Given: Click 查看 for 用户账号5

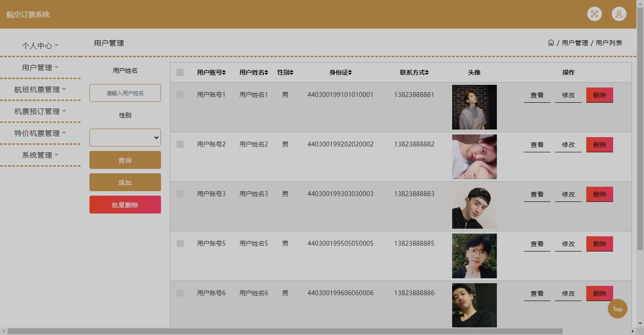Looking at the screenshot, I should pyautogui.click(x=537, y=244).
